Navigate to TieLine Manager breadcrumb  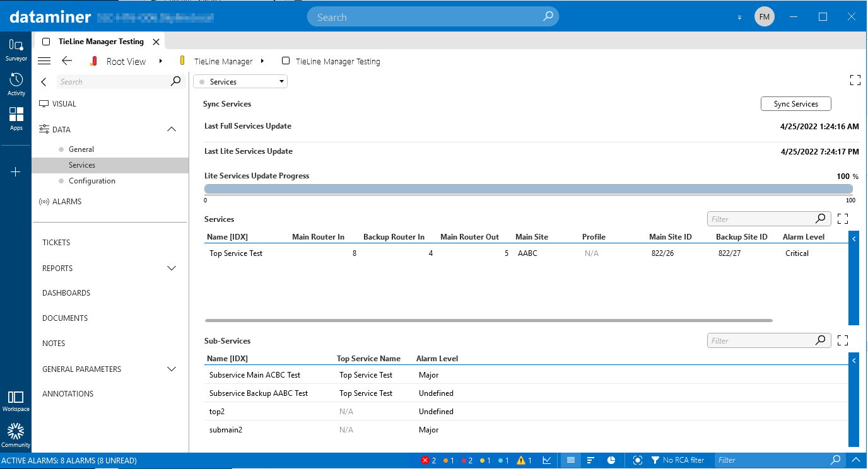223,61
